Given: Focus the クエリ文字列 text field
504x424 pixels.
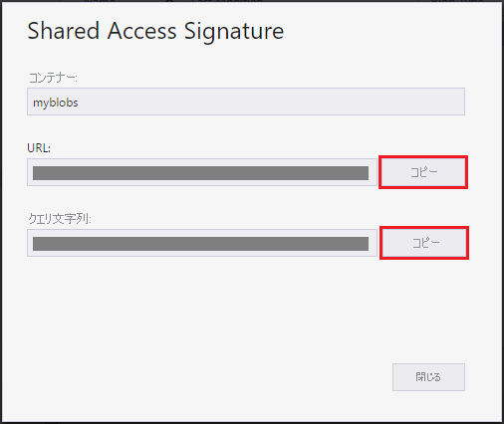Looking at the screenshot, I should coord(202,243).
